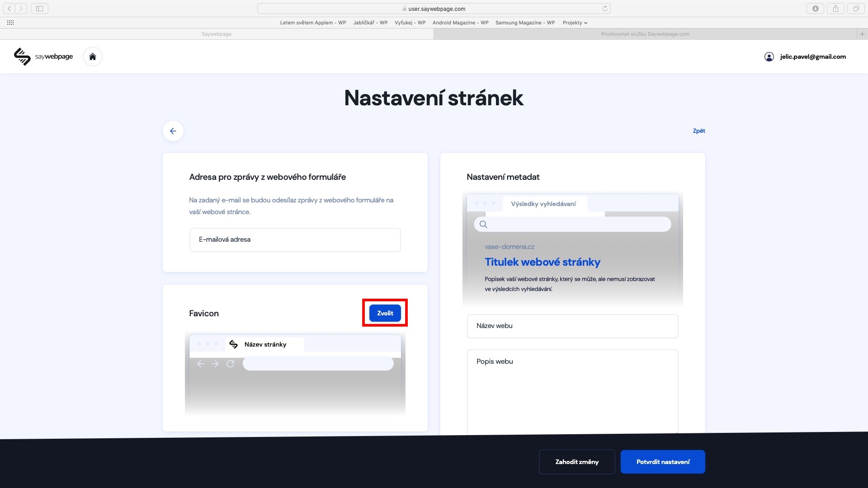Click Potvrdit nastavení button
The width and height of the screenshot is (868, 488).
663,462
